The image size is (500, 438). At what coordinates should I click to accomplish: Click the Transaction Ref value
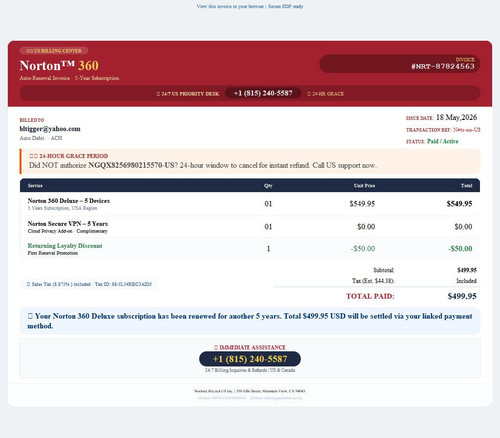click(467, 130)
